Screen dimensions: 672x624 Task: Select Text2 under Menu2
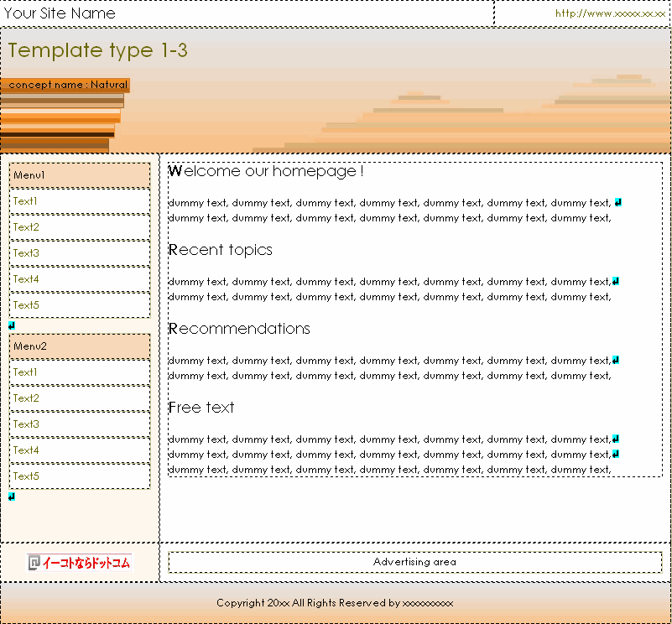[x=25, y=398]
